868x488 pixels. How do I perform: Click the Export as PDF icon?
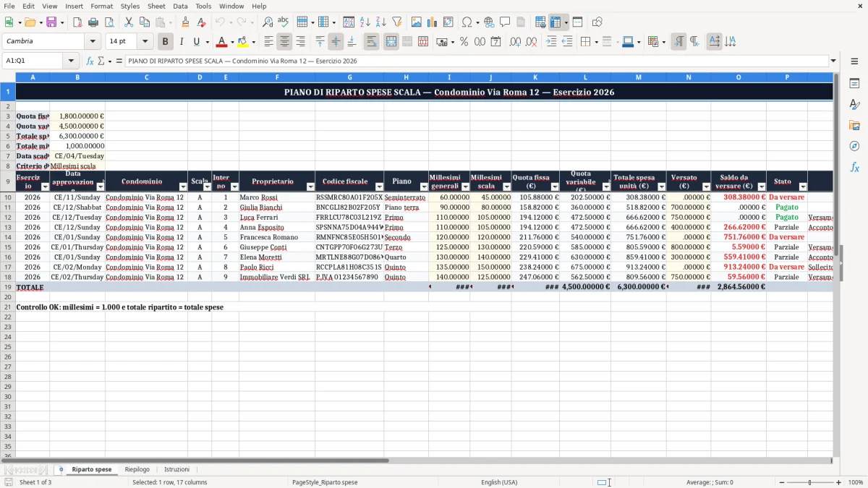tap(77, 22)
